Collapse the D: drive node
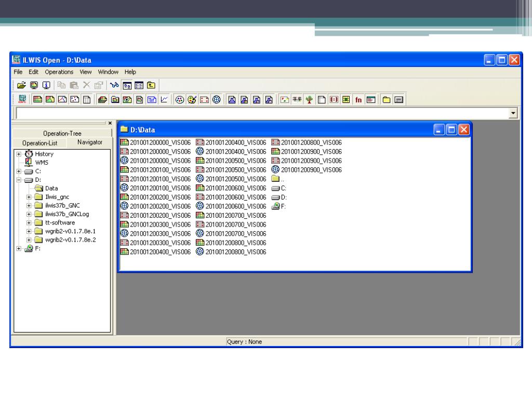The height and width of the screenshot is (399, 532). pyautogui.click(x=19, y=180)
